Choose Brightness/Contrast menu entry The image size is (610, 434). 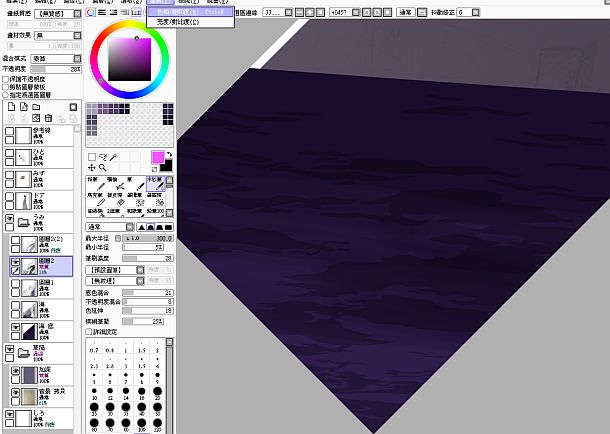point(191,22)
